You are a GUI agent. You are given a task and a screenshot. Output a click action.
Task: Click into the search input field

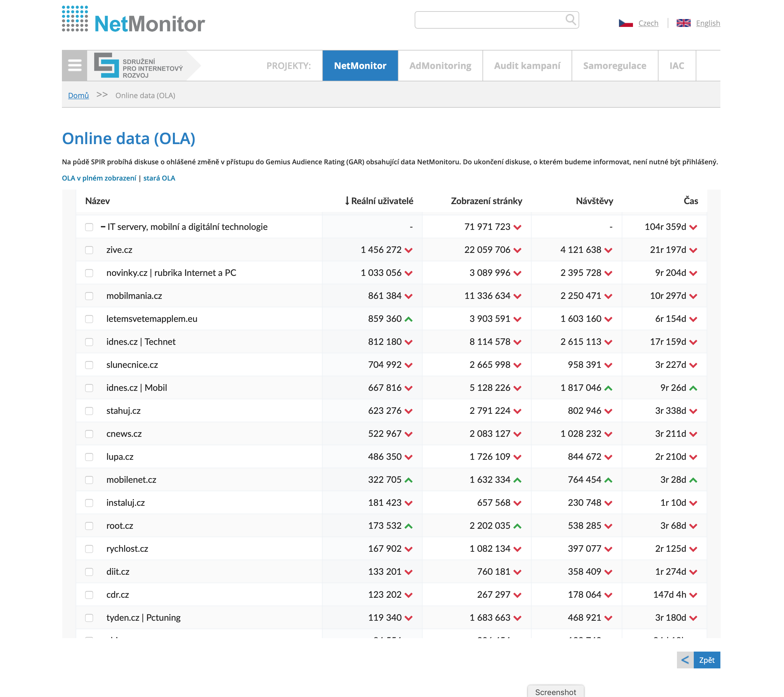[x=487, y=20]
